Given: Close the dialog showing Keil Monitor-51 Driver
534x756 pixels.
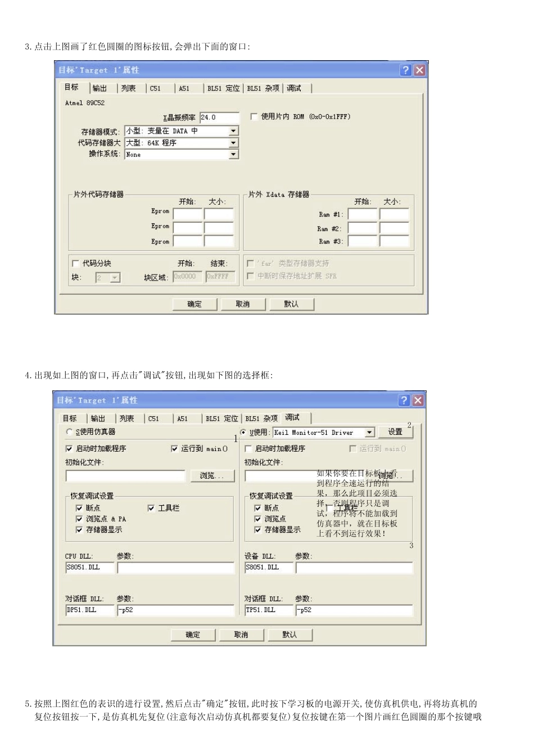Looking at the screenshot, I should pos(418,400).
